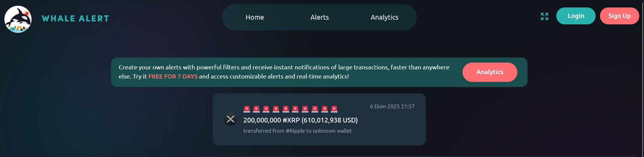Click the last red siren emoji
Image resolution: width=644 pixels, height=157 pixels.
click(x=334, y=109)
